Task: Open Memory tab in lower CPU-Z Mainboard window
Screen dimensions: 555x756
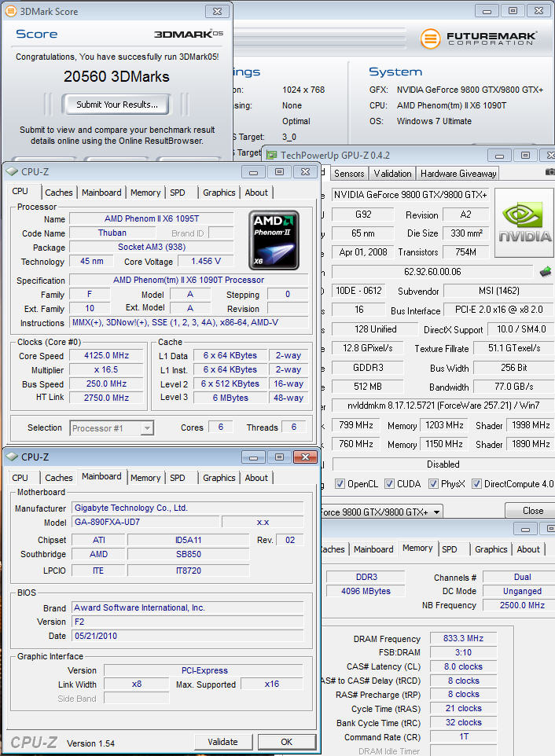Action: 145,478
